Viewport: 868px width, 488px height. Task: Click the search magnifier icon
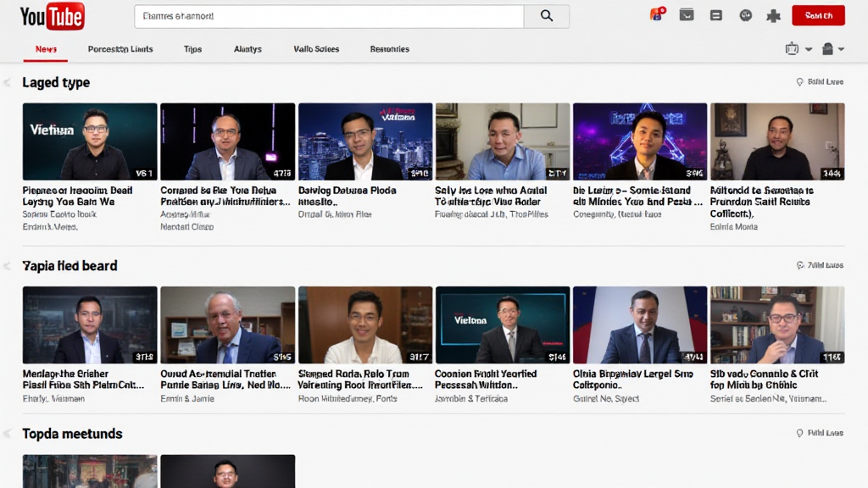[x=547, y=15]
